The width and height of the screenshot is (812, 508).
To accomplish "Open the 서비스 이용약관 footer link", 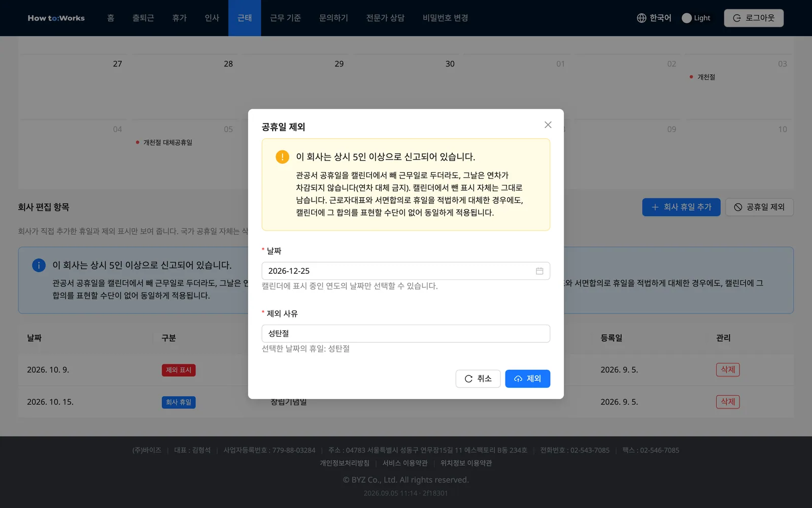I will click(405, 463).
